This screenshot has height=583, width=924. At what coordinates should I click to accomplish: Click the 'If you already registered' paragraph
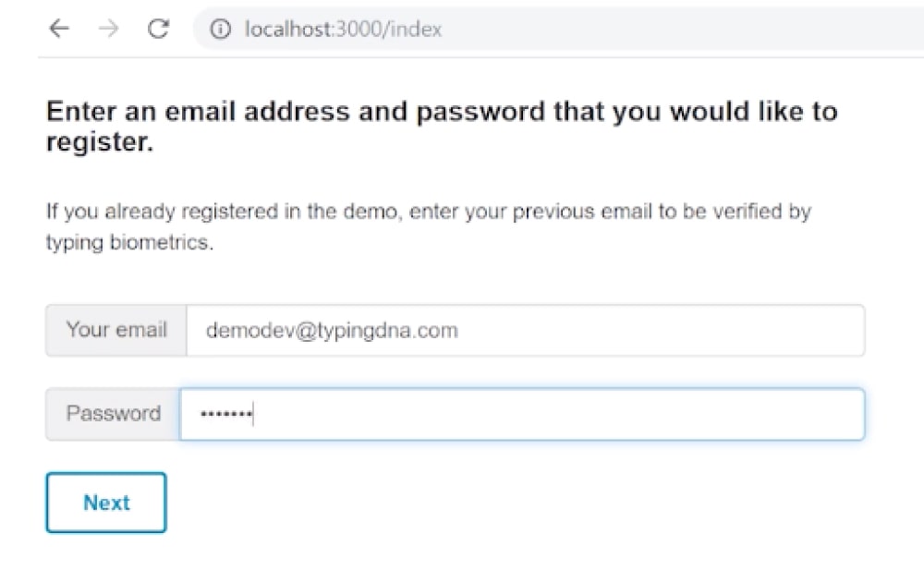click(x=429, y=226)
